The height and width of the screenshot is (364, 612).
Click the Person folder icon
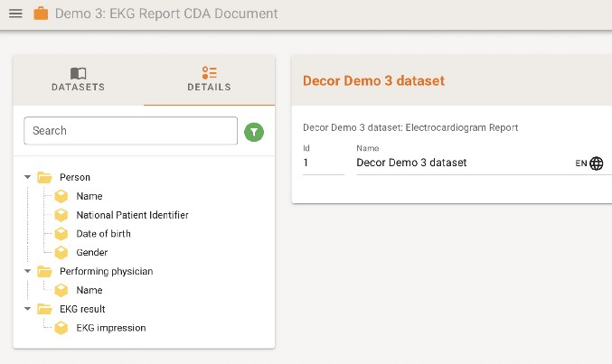pos(44,177)
